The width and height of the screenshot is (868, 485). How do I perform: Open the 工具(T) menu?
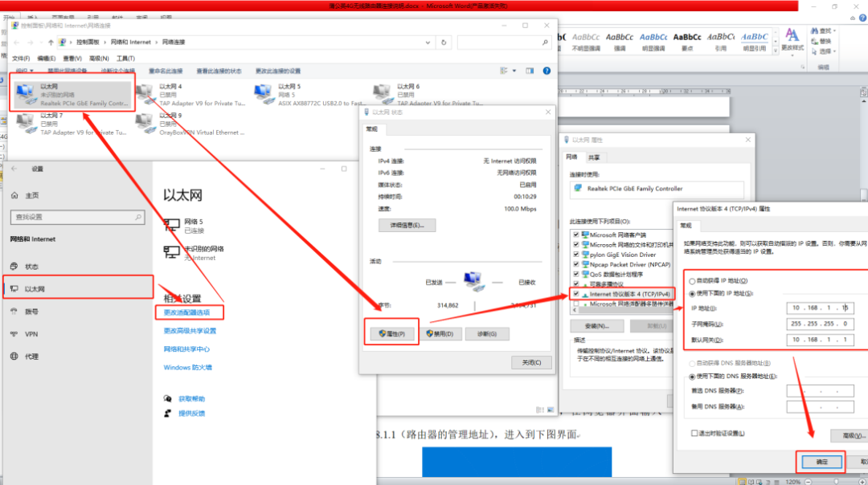pyautogui.click(x=125, y=59)
